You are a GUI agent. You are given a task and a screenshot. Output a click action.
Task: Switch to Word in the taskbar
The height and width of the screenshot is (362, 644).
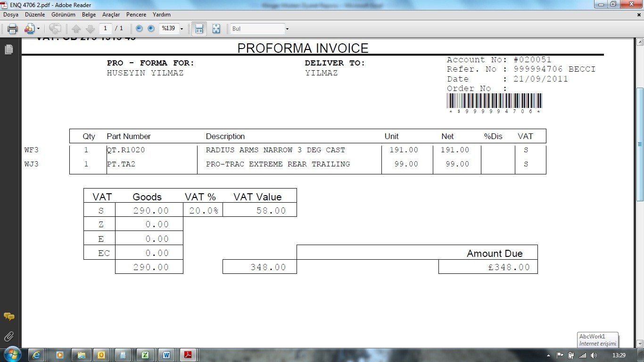point(166,355)
